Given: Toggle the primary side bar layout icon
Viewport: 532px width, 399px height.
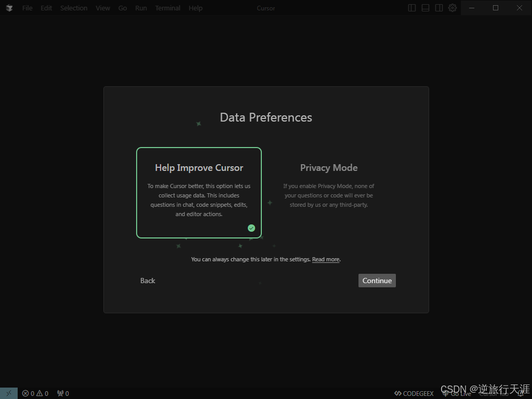Looking at the screenshot, I should (411, 8).
